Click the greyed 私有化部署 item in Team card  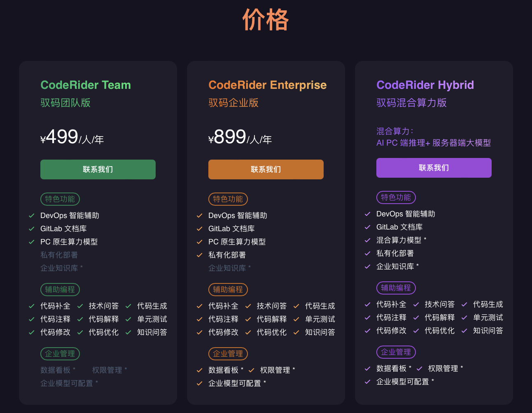pyautogui.click(x=59, y=255)
